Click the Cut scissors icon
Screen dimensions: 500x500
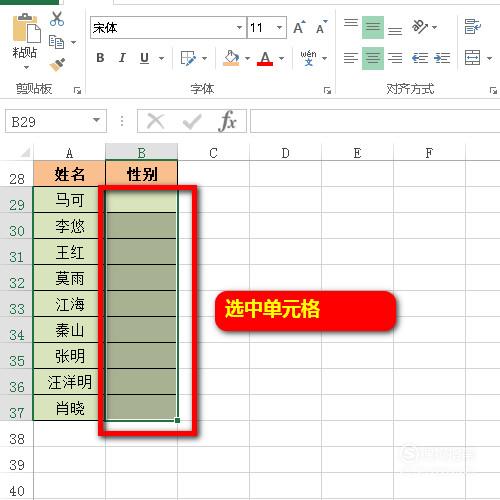pos(57,19)
